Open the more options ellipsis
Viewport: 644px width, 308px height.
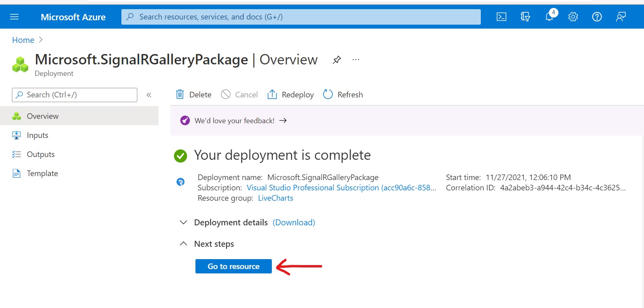coord(356,60)
